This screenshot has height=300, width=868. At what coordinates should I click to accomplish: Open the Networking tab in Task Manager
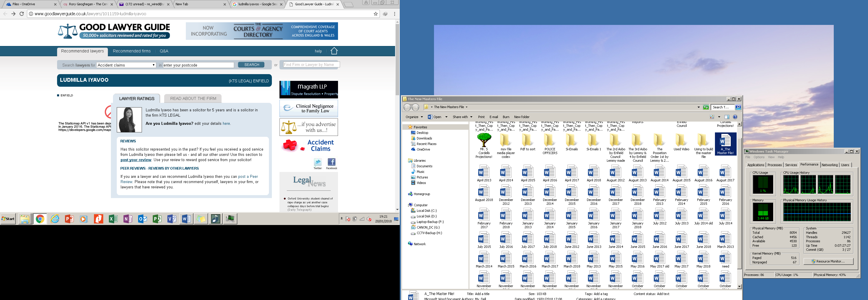829,165
